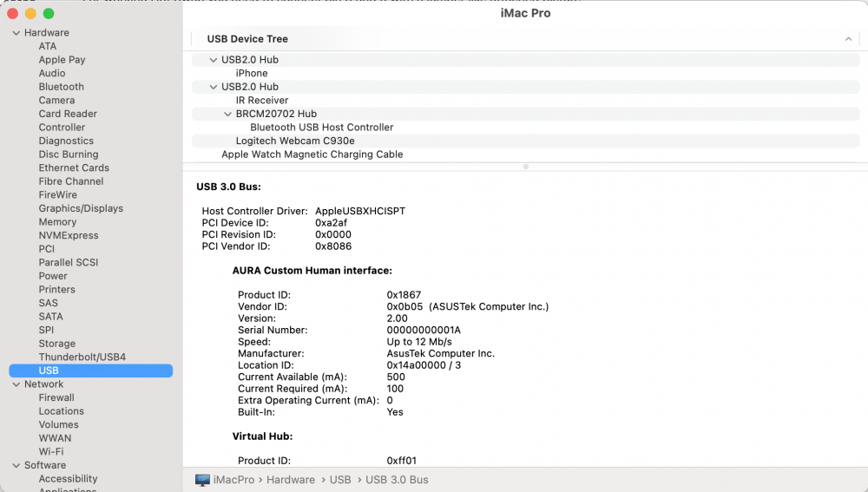Select Graphics/Displays in the sidebar
Viewport: 868px width, 492px height.
pyautogui.click(x=81, y=208)
